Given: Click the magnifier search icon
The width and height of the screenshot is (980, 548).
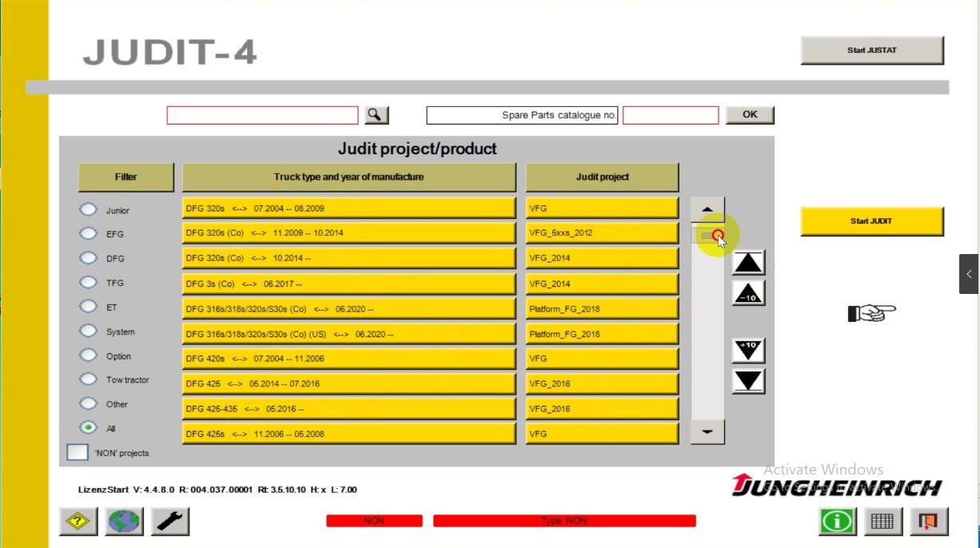Looking at the screenshot, I should coord(376,115).
